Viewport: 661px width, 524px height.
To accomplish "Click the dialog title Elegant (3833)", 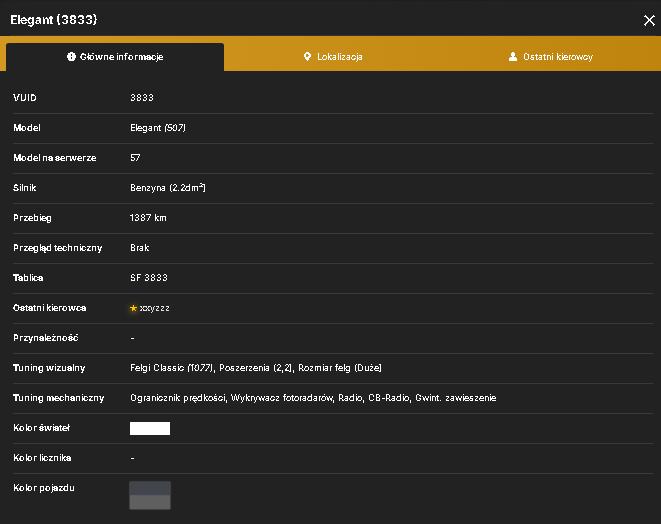I will (54, 20).
